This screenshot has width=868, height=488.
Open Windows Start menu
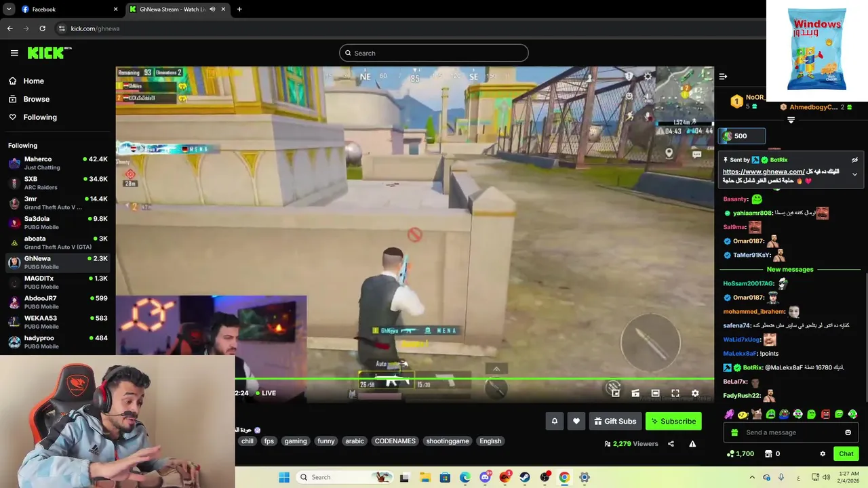[x=283, y=477]
